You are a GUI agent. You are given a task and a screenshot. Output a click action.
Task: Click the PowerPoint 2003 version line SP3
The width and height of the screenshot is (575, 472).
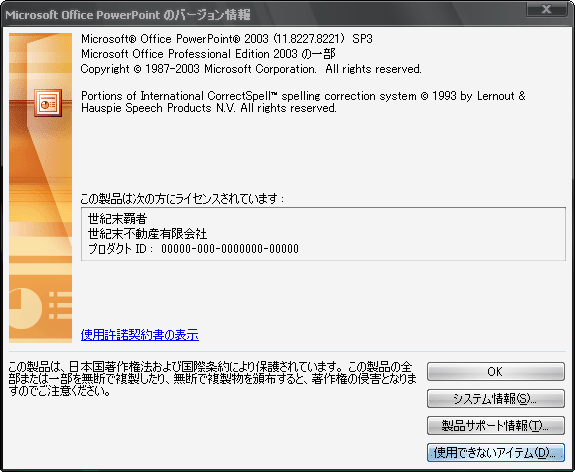(x=227, y=39)
